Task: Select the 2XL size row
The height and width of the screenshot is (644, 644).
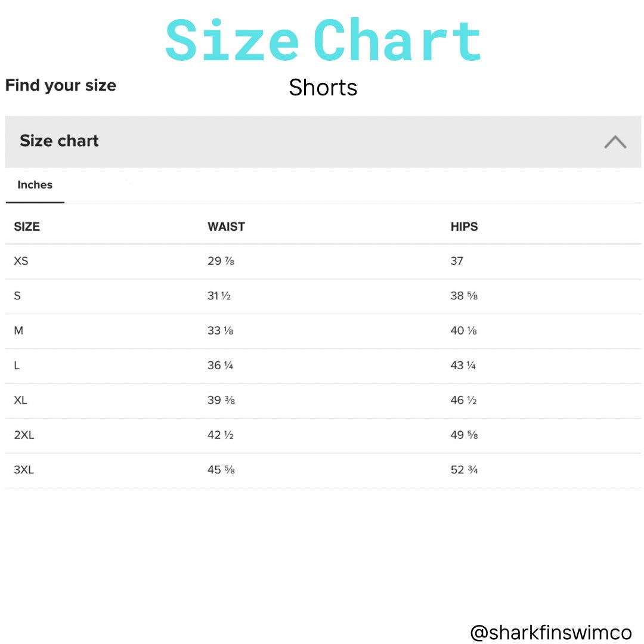Action: (x=24, y=435)
